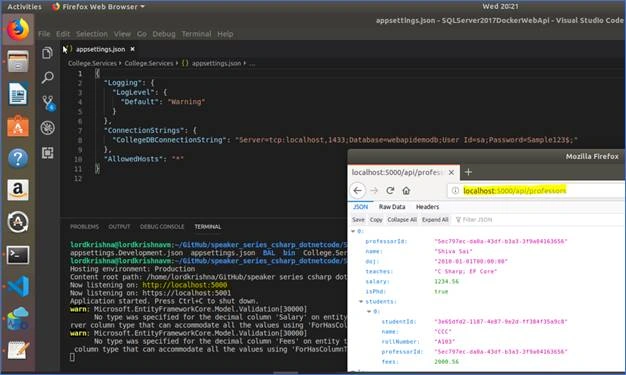The height and width of the screenshot is (375, 626).
Task: Open VS Code Extensions view
Action: pyautogui.click(x=48, y=153)
